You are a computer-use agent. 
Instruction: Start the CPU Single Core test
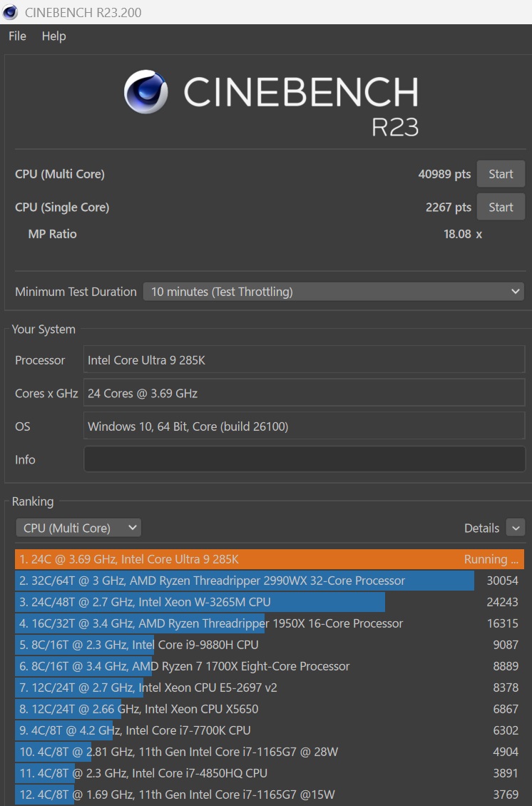pyautogui.click(x=501, y=207)
